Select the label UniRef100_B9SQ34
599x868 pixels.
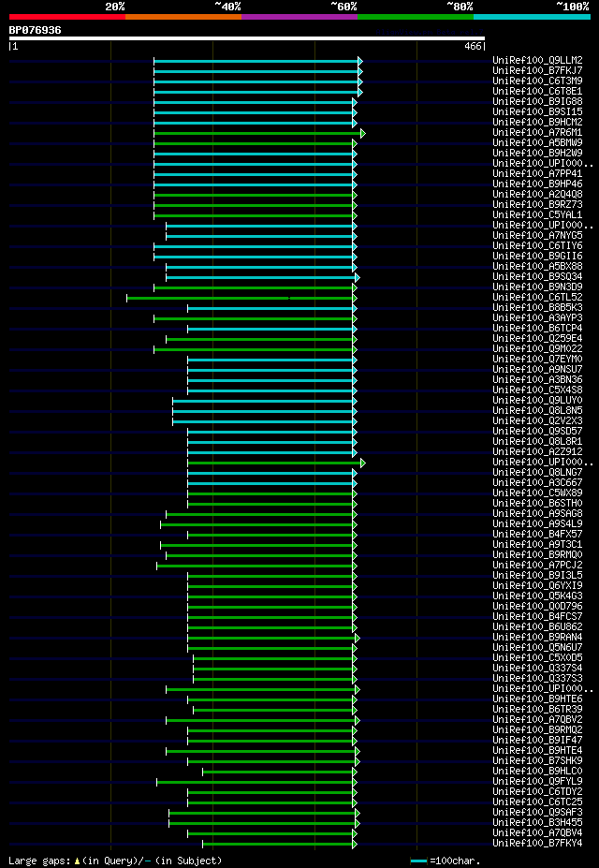(537, 277)
